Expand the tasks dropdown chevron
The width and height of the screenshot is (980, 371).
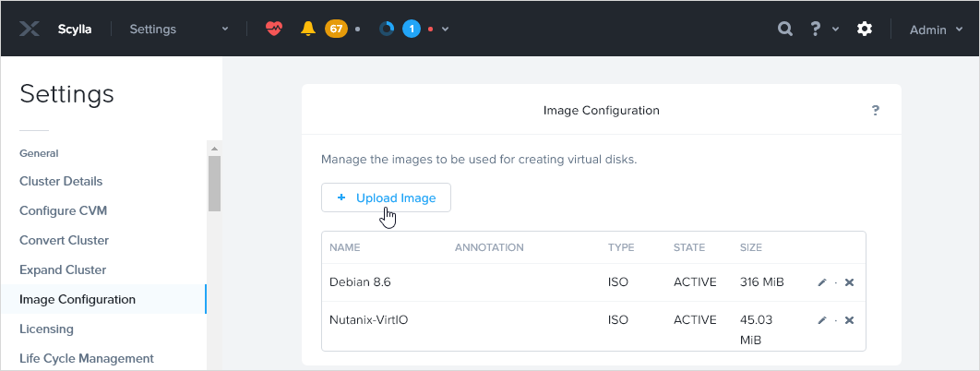[x=446, y=30]
